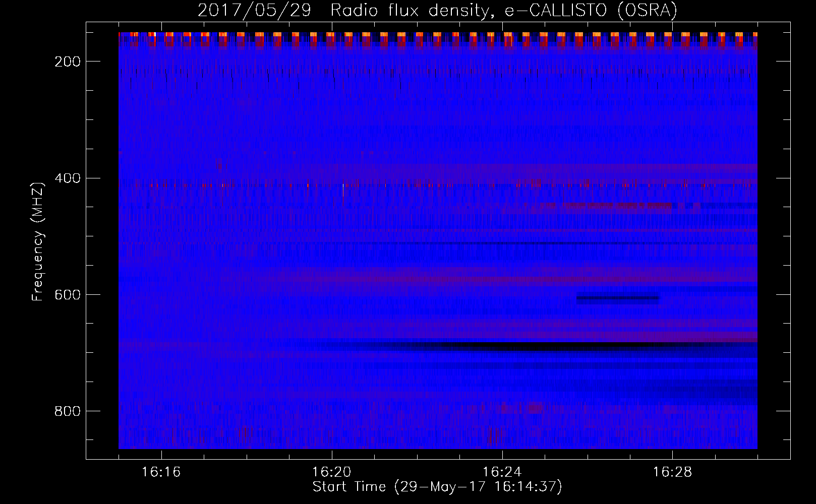This screenshot has height=504, width=816.
Task: Click the 600 frequency tick label
Action: coord(67,294)
